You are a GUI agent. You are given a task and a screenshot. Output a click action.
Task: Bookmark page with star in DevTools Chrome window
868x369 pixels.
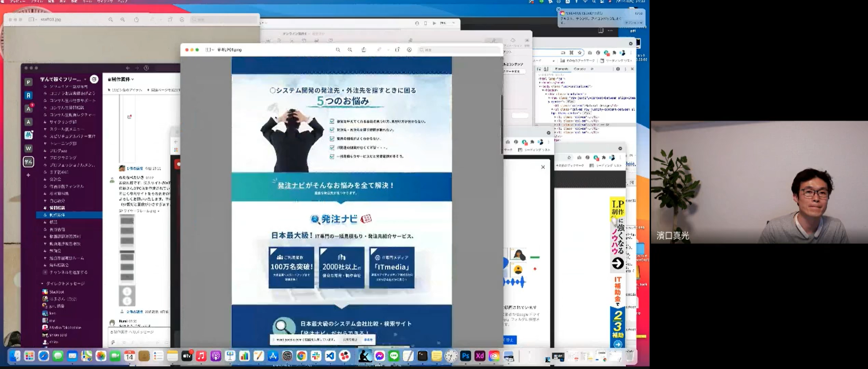click(x=579, y=53)
